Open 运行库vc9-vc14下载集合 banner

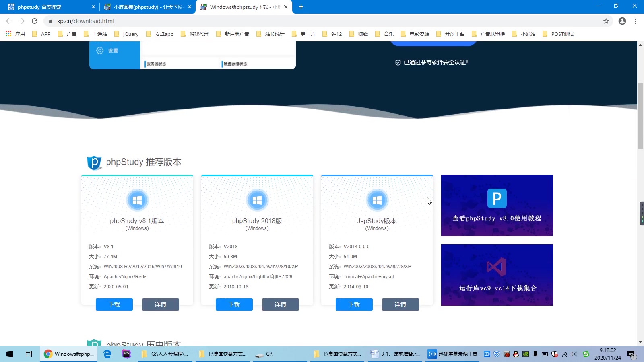pos(497,275)
